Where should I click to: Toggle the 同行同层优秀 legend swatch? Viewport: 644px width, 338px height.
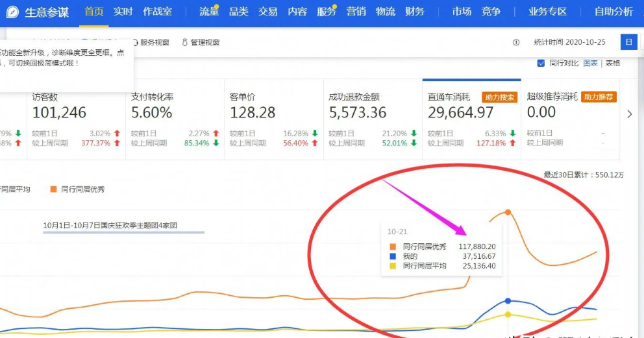(53, 189)
